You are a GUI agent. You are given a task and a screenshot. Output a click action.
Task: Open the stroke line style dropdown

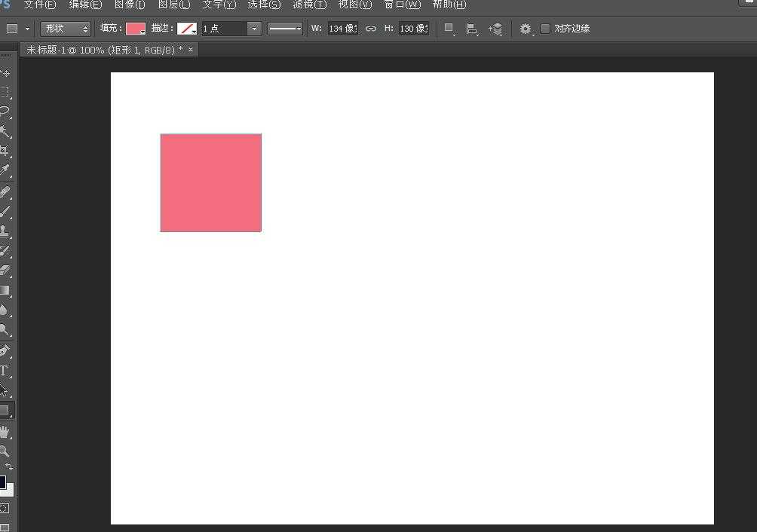(x=285, y=29)
